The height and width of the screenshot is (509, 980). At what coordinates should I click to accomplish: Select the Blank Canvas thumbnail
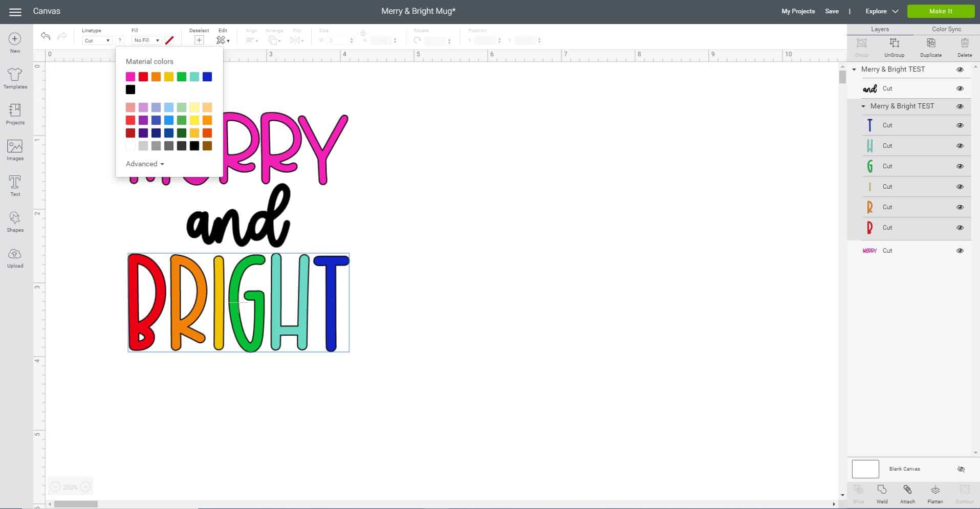[865, 469]
